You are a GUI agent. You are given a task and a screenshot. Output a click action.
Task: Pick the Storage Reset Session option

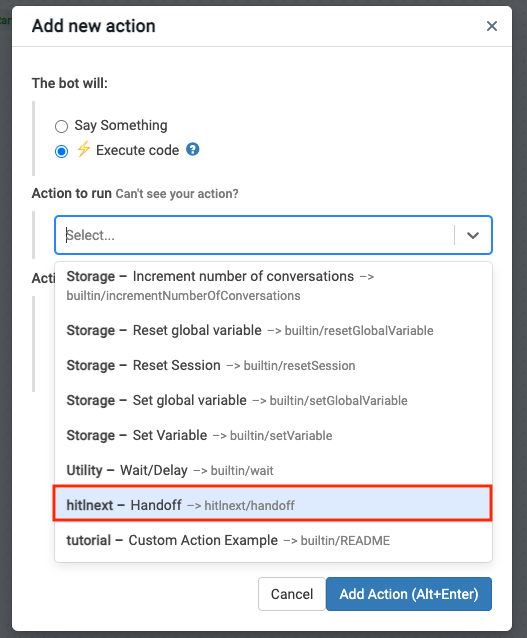[x=273, y=365]
